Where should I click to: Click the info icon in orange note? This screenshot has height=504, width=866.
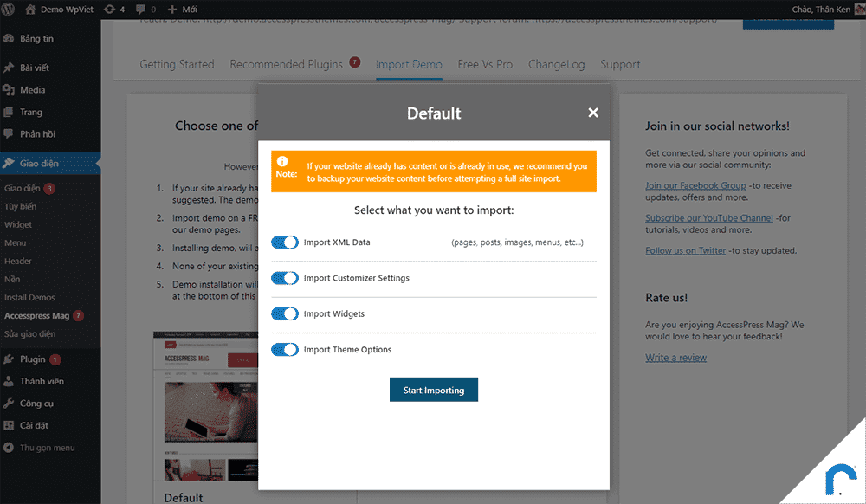click(282, 161)
